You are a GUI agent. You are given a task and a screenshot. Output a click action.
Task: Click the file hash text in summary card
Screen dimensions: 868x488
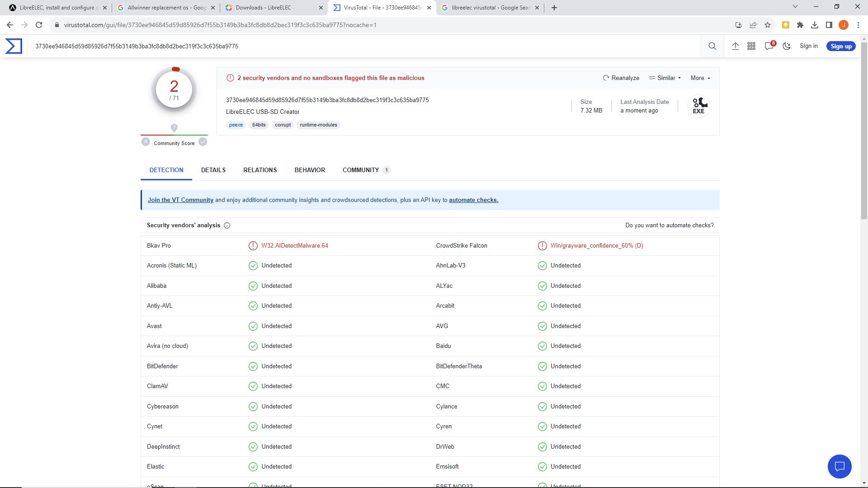click(327, 100)
